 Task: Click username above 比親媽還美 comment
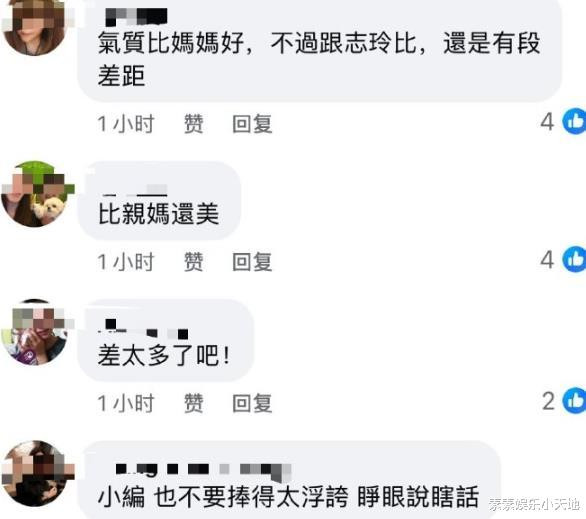pos(135,190)
